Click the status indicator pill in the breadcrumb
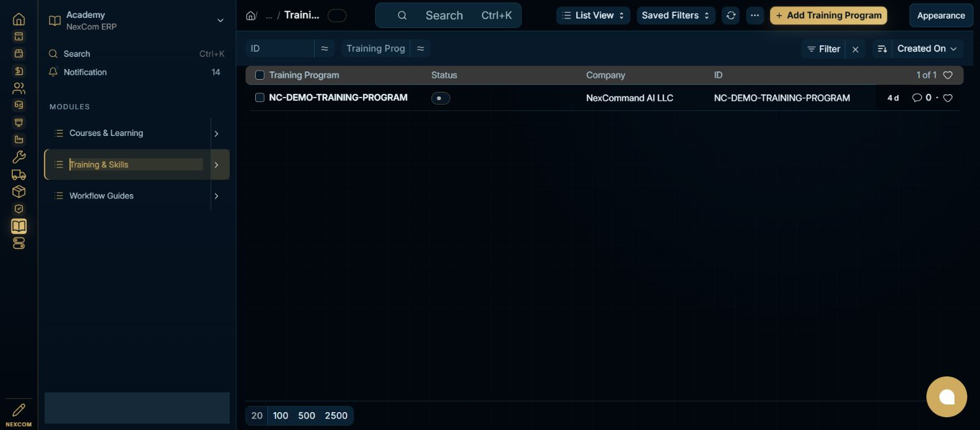 (x=337, y=15)
